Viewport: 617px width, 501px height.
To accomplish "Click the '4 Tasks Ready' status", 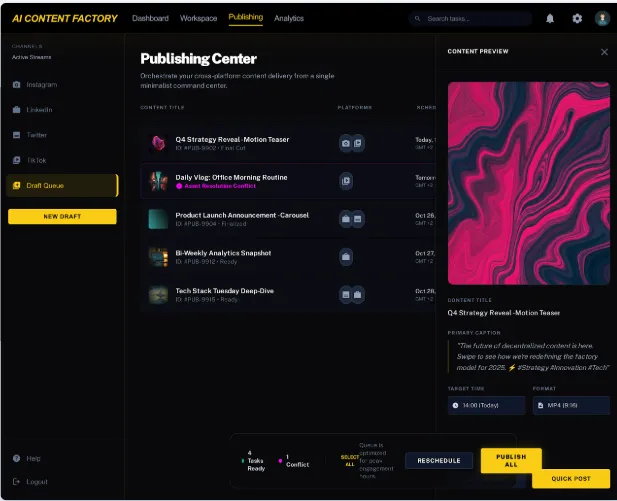I will (253, 460).
